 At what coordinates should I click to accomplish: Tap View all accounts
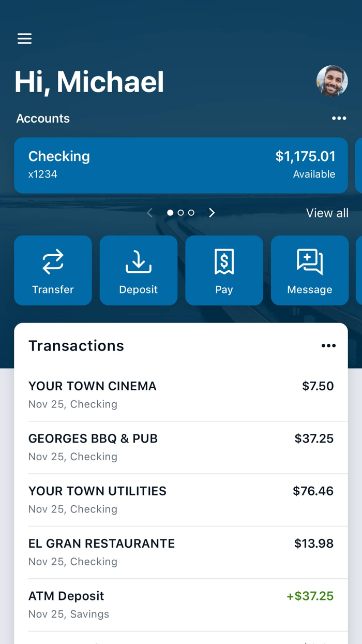(327, 213)
